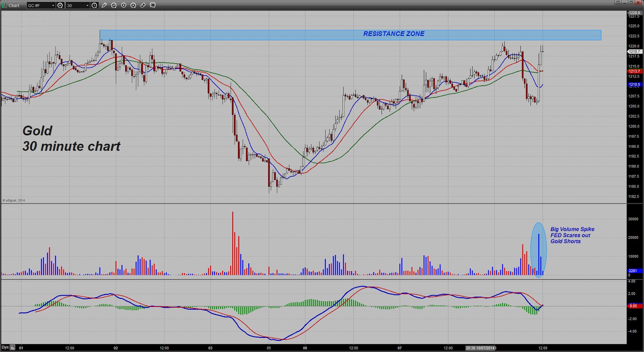Click the green chart window link indicator

[4, 5]
